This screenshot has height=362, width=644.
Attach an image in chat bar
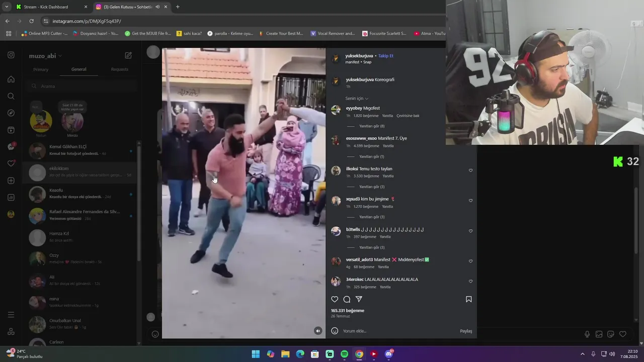pos(599,334)
